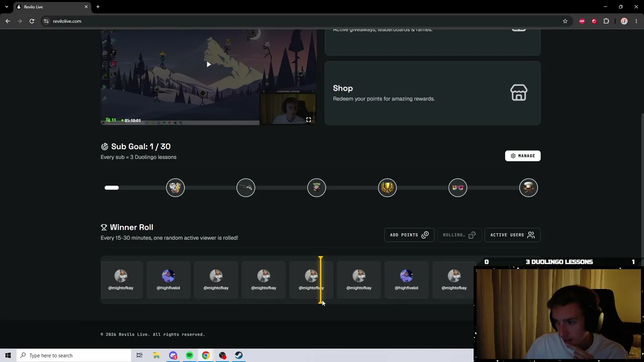Open the ABP ad blocker extension
This screenshot has height=362, width=644.
click(x=582, y=21)
